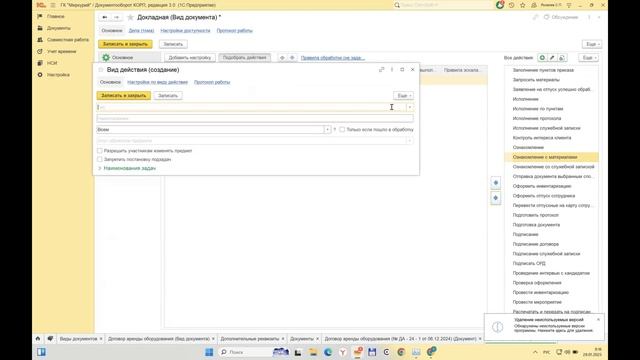
Task: Move setting up arrow icon in toolbar
Action: 282,58
